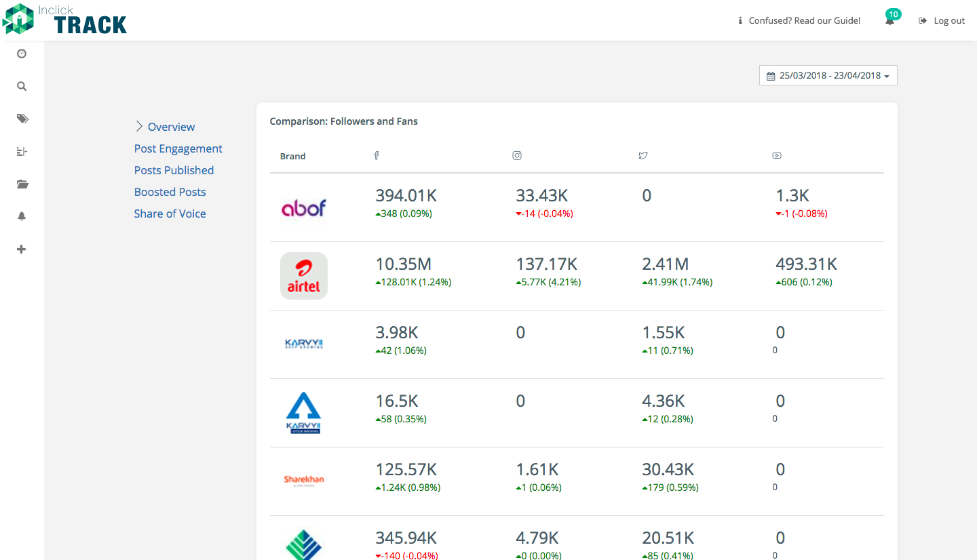
Task: Open the folder icon in sidebar
Action: tap(22, 184)
